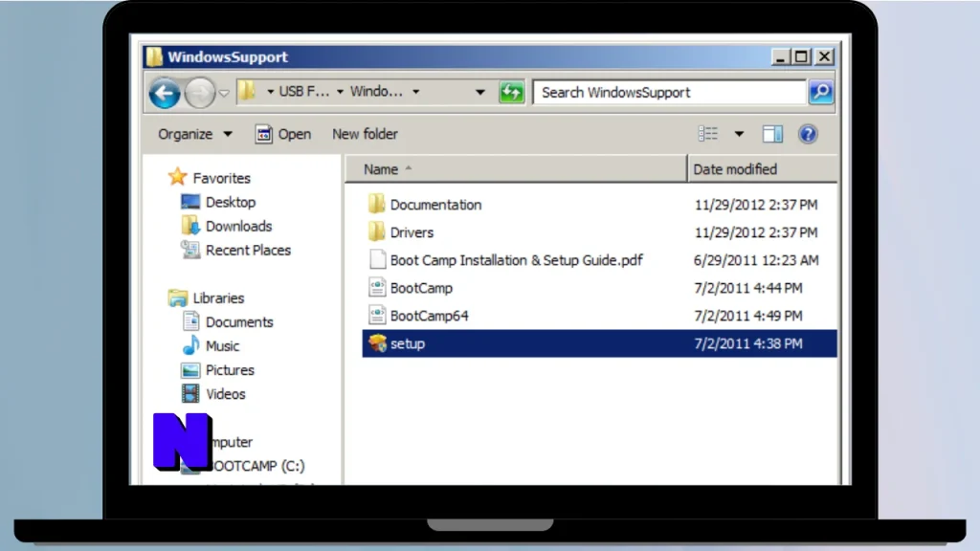Click the search magnifier icon
Viewport: 980px width, 551px height.
820,93
